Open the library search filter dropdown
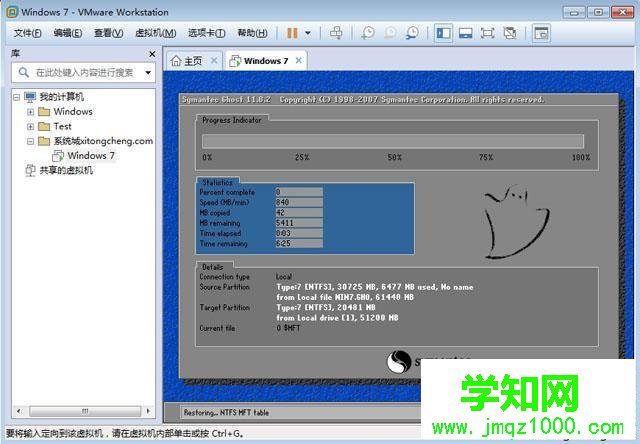640x444 pixels. tap(148, 73)
